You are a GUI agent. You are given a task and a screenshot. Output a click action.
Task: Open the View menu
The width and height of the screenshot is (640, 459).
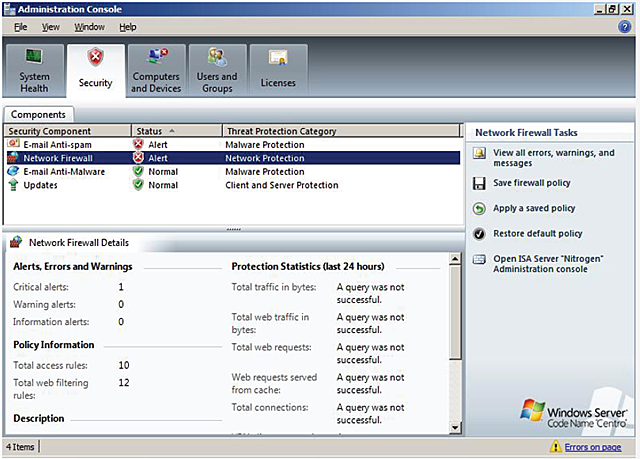coord(51,27)
